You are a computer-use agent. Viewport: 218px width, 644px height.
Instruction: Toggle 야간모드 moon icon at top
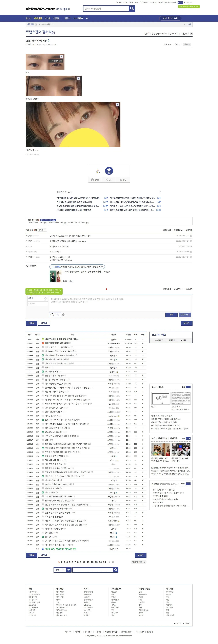coord(189,2)
